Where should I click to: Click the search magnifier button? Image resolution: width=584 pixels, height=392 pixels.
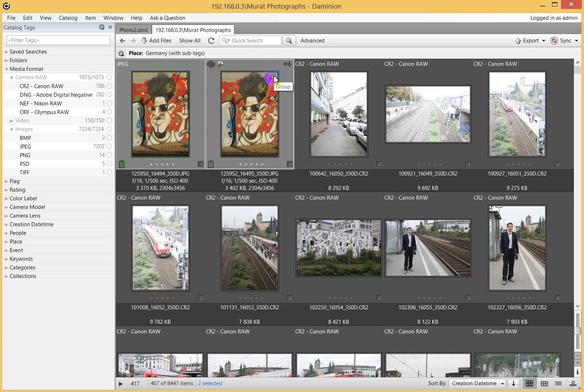tap(289, 41)
